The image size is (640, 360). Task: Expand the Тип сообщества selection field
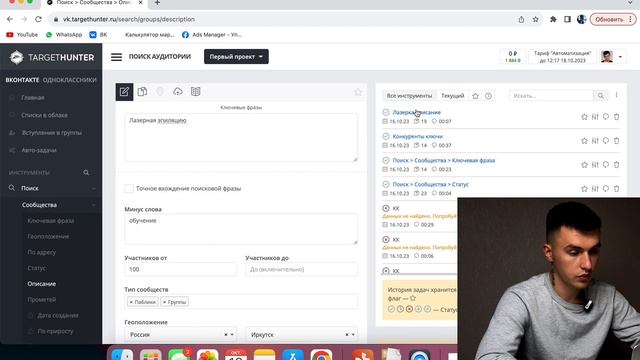tap(241, 302)
